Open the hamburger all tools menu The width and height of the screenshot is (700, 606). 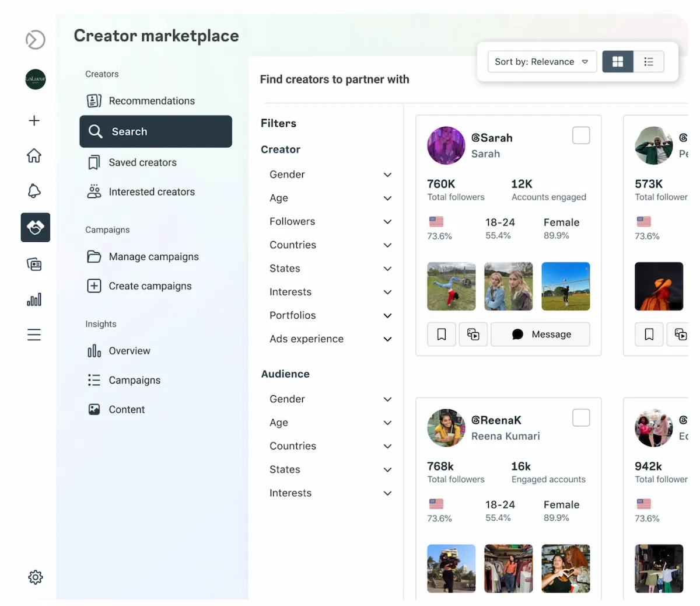click(x=34, y=335)
